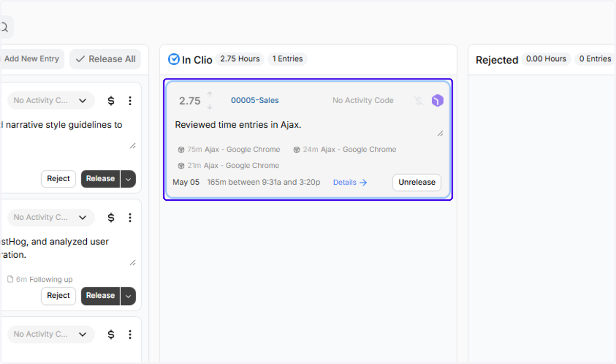This screenshot has width=616, height=364.
Task: Toggle billable dollar icon on first card
Action: click(x=111, y=101)
